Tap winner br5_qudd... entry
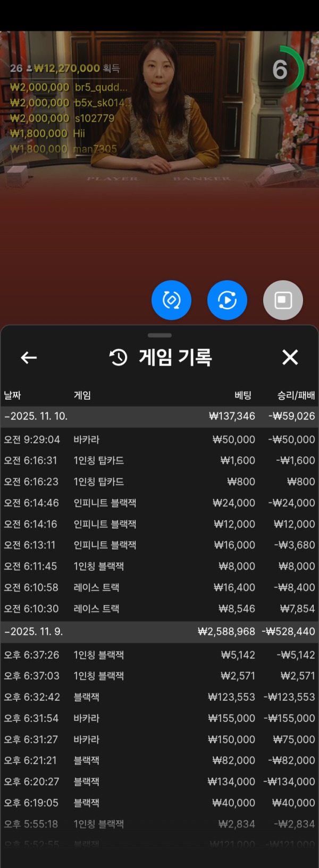This screenshot has height=868, width=319. click(69, 87)
